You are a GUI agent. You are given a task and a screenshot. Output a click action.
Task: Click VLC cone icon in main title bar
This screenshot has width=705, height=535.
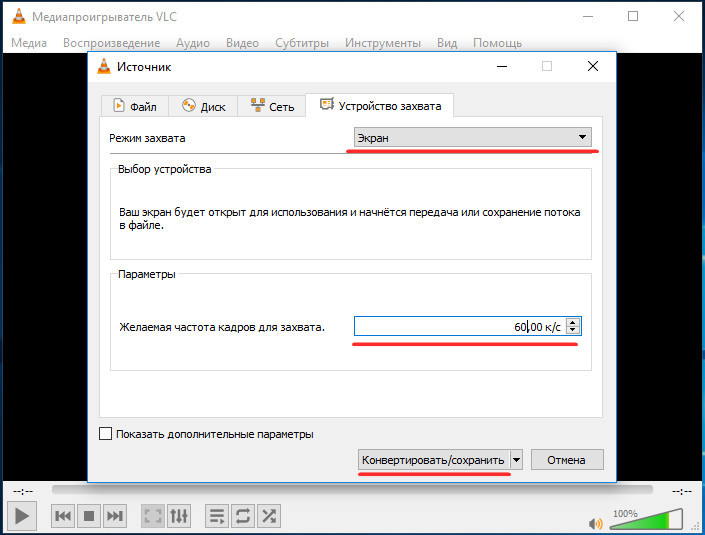pyautogui.click(x=19, y=16)
